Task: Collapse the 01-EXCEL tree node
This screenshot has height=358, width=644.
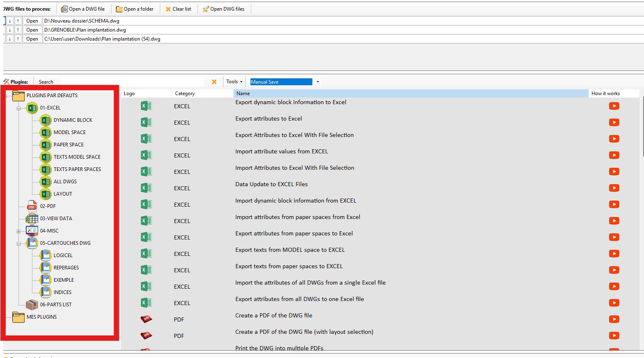Action: tap(18, 108)
